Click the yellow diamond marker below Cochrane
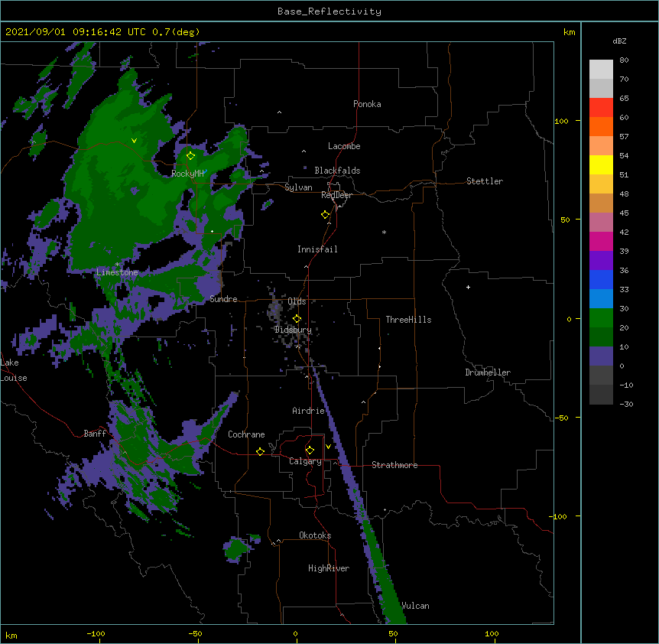Image resolution: width=659 pixels, height=644 pixels. pyautogui.click(x=260, y=451)
